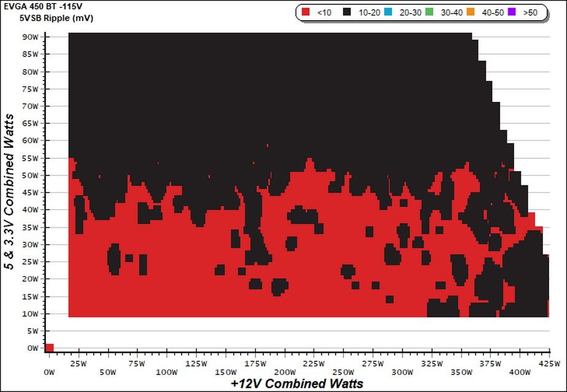This screenshot has height=392, width=567.
Task: Click the 10W label on vertical axis
Action: coord(31,314)
